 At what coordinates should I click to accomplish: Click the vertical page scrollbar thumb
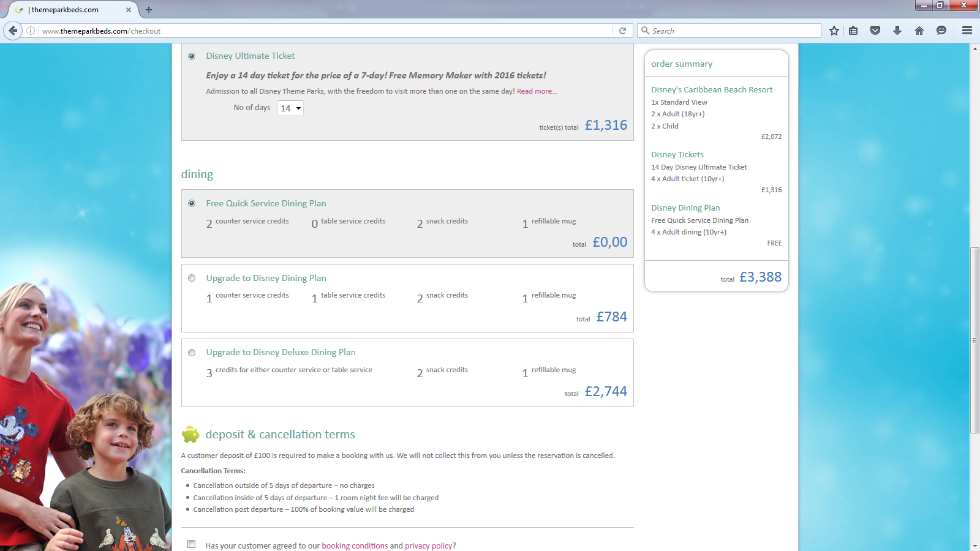974,340
